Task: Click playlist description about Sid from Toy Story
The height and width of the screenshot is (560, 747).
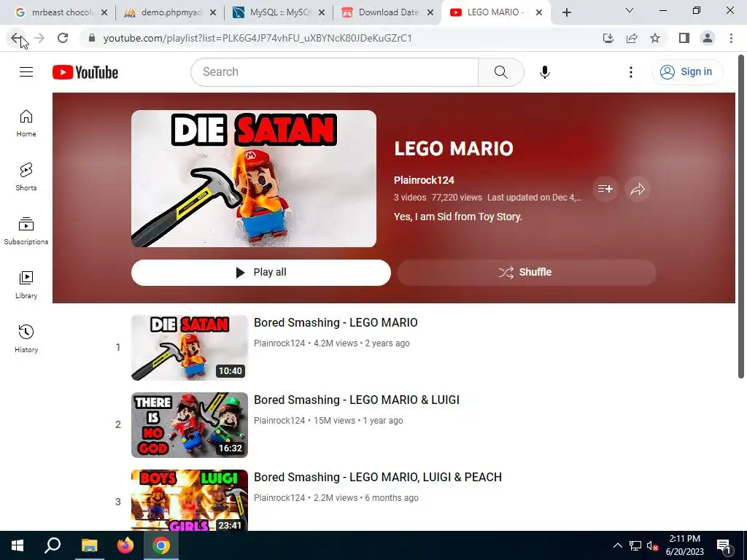Action: point(458,217)
